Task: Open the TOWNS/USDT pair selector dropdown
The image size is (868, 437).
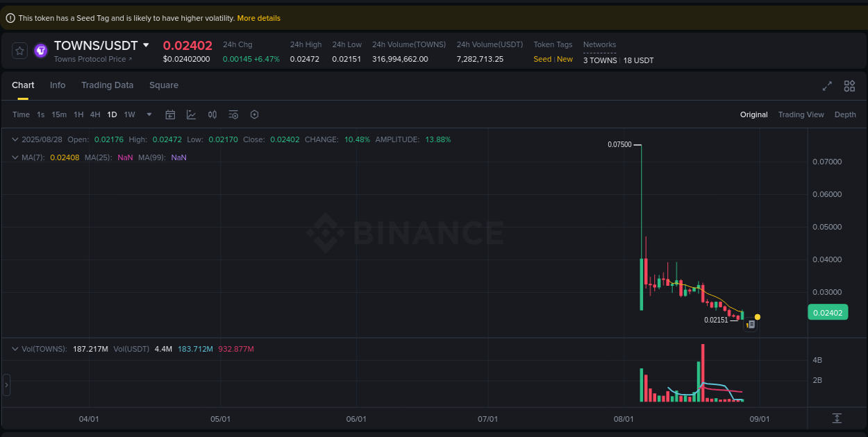Action: [146, 44]
